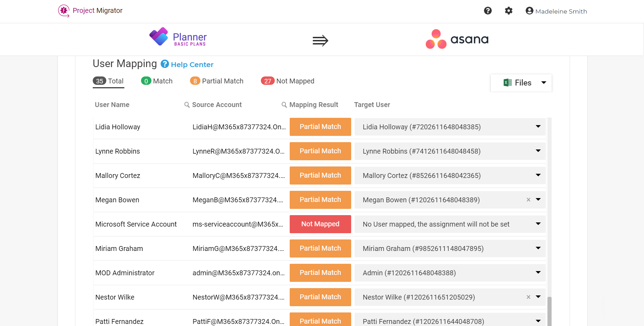The image size is (644, 326).
Task: Switch to the Partial Match tab
Action: pyautogui.click(x=217, y=81)
